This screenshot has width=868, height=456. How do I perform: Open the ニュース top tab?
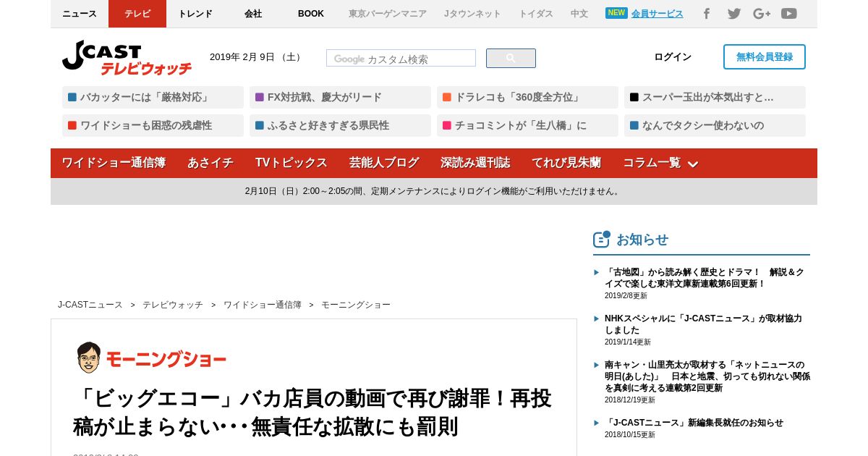(80, 14)
